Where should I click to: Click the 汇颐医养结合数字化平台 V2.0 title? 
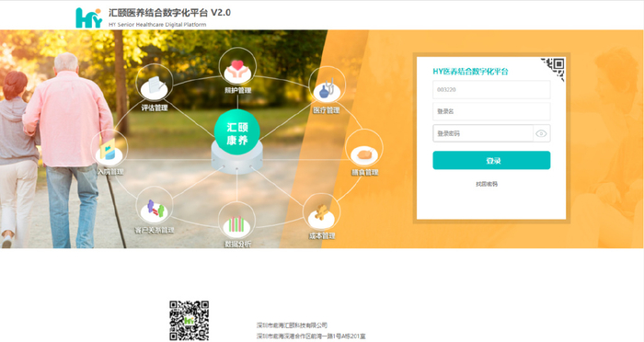169,13
